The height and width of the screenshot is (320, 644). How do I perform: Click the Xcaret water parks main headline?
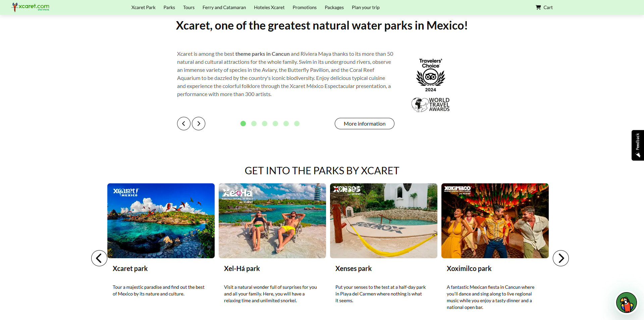click(x=322, y=26)
